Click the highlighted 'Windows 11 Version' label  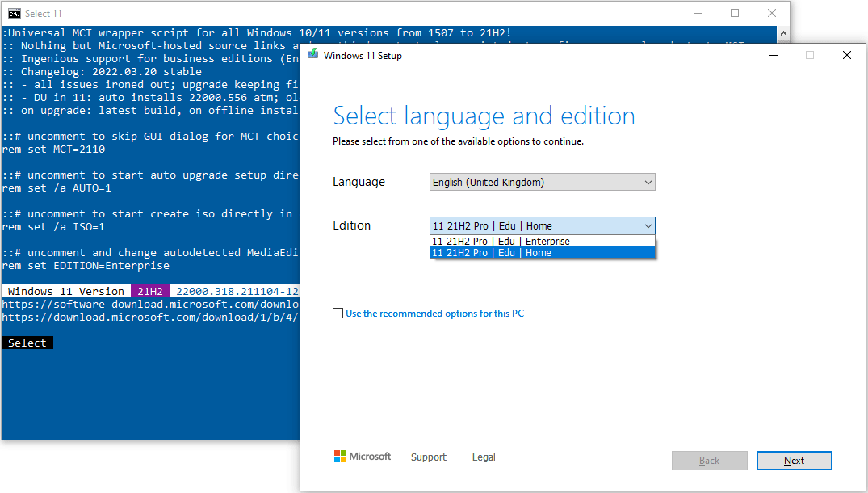click(65, 291)
